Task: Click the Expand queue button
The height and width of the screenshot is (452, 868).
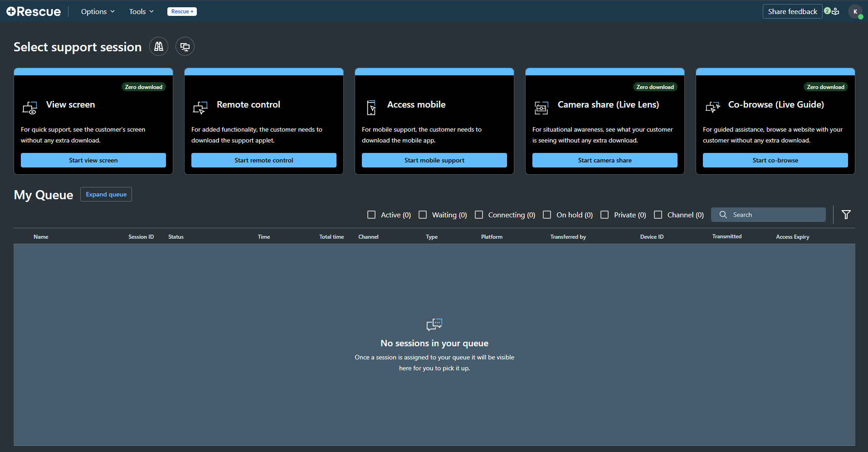Action: pyautogui.click(x=106, y=194)
